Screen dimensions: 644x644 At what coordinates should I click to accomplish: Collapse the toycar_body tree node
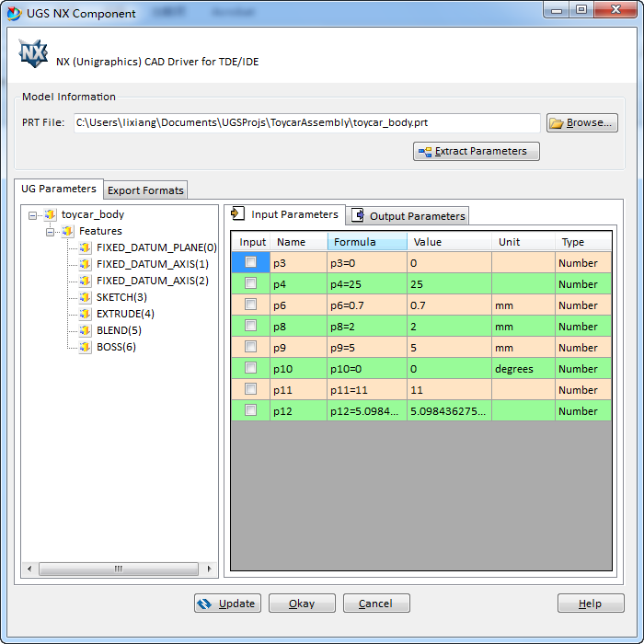tap(33, 215)
